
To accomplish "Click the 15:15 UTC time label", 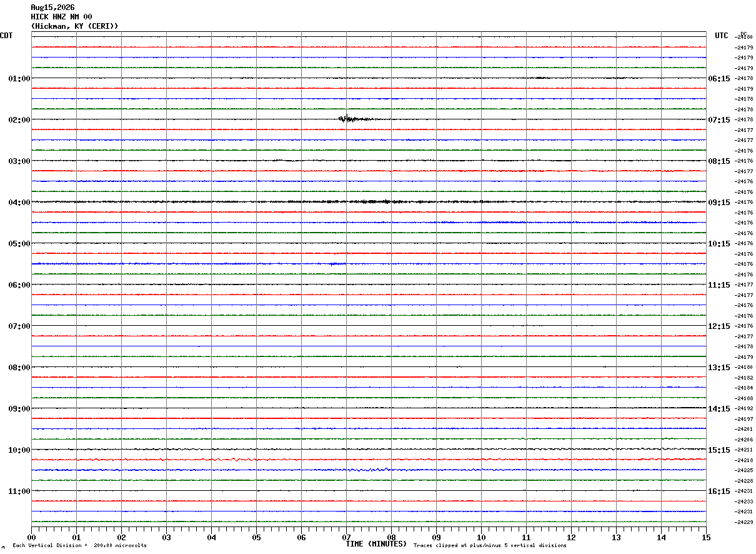I will 719,450.
